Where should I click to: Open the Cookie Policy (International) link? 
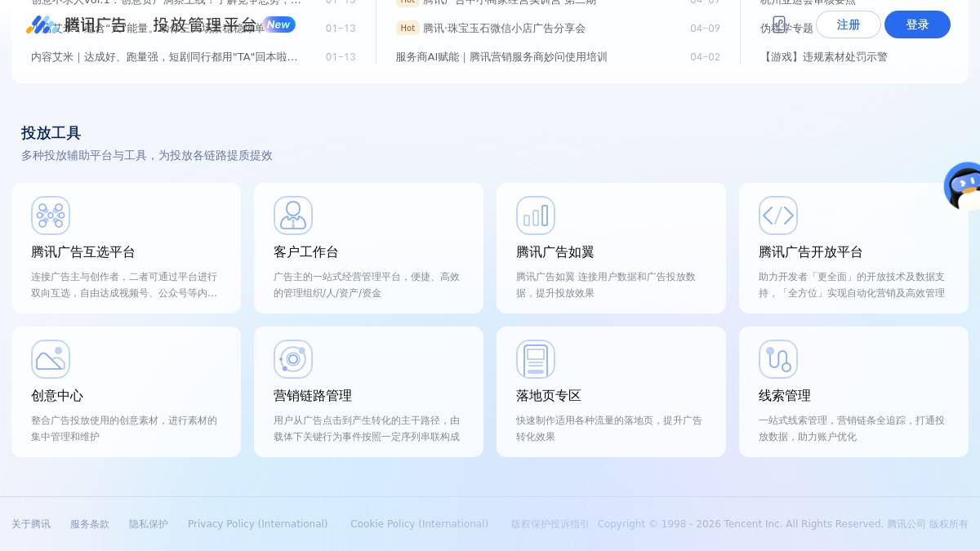(419, 524)
